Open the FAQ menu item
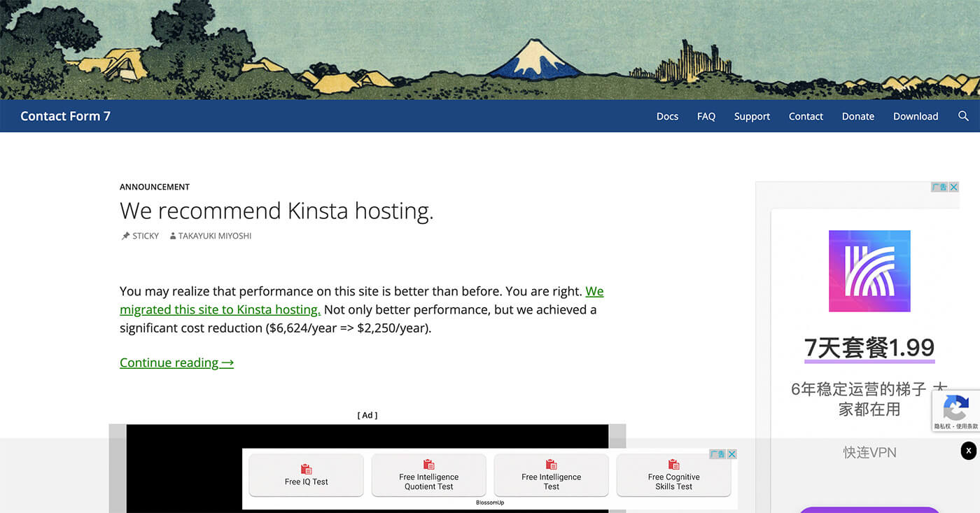The height and width of the screenshot is (513, 980). point(706,116)
